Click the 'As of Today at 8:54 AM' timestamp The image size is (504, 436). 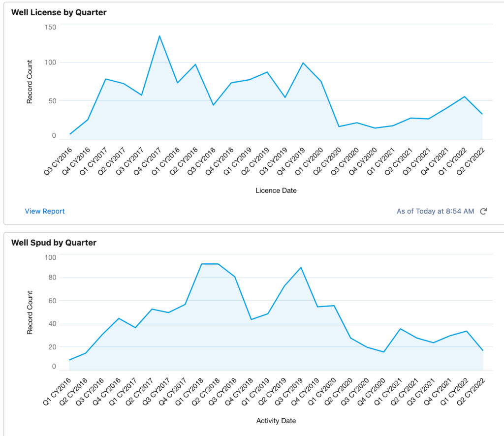[x=435, y=211]
